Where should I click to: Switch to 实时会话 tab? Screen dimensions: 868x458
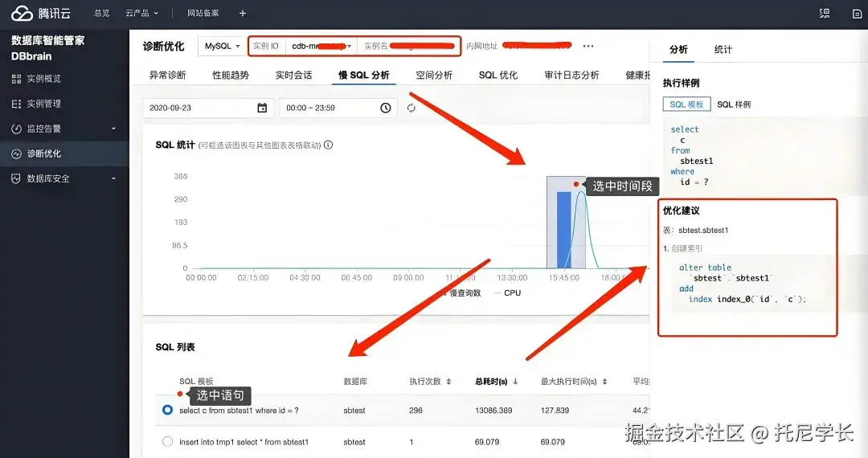[293, 76]
